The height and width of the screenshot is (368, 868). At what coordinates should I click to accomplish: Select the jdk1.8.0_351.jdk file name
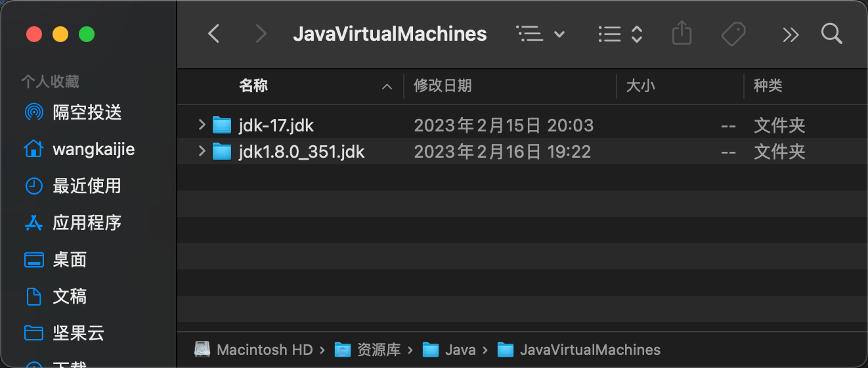tap(301, 152)
